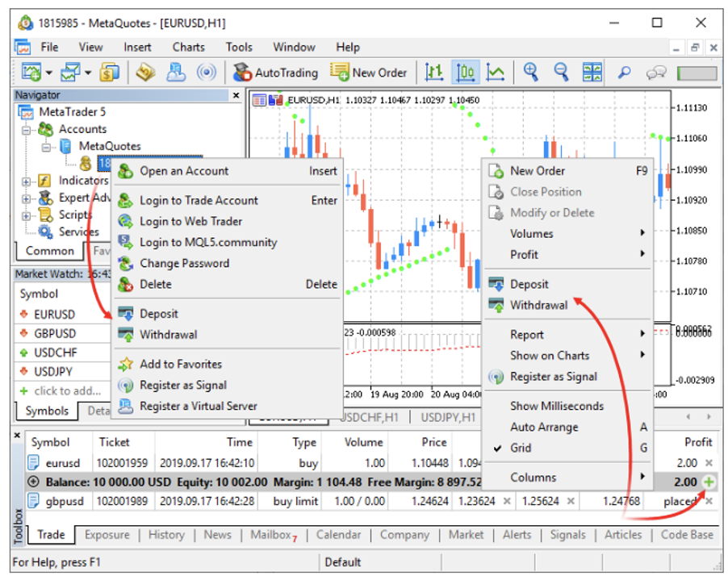Expand the Expert Advisors tree node
728x576 pixels.
27,199
